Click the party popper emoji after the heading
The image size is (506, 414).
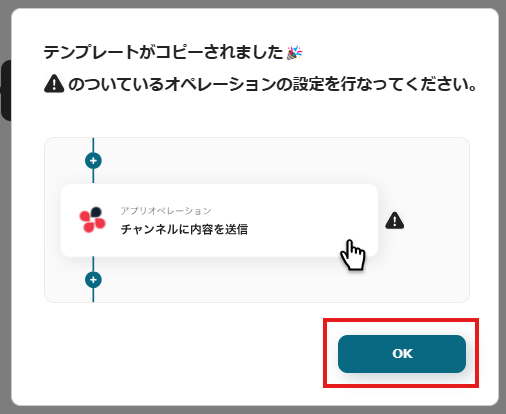point(294,52)
